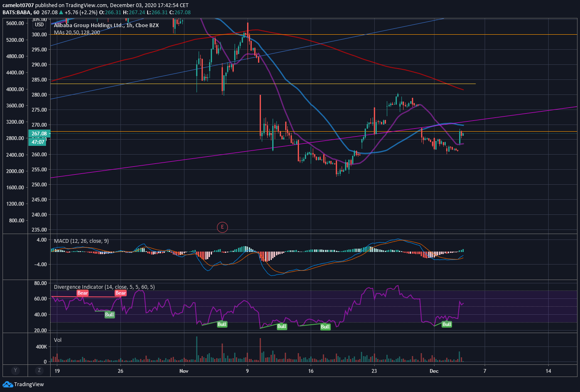This screenshot has width=580, height=392.
Task: Click the 400K volume axis label
Action: point(41,347)
